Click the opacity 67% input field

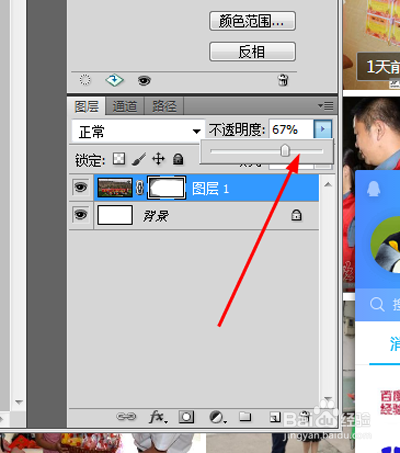291,129
